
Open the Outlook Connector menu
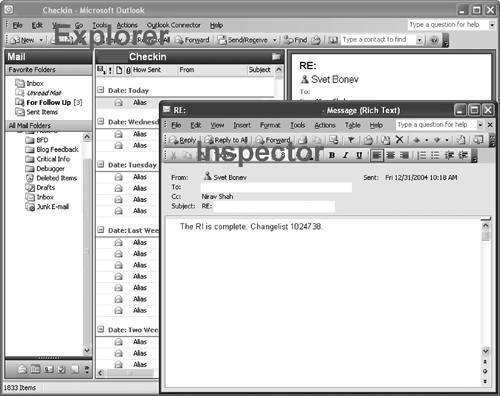pyautogui.click(x=174, y=25)
